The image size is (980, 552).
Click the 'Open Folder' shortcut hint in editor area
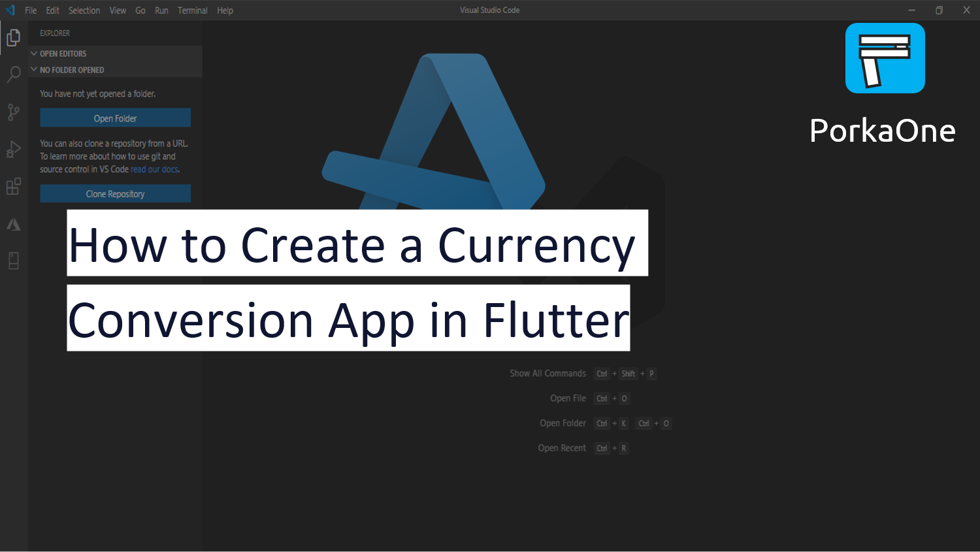[x=563, y=423]
